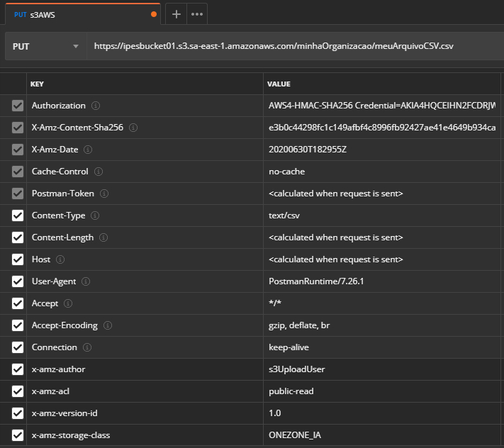This screenshot has width=504, height=448.
Task: Click the x-amz-author key cell
Action: (58, 369)
